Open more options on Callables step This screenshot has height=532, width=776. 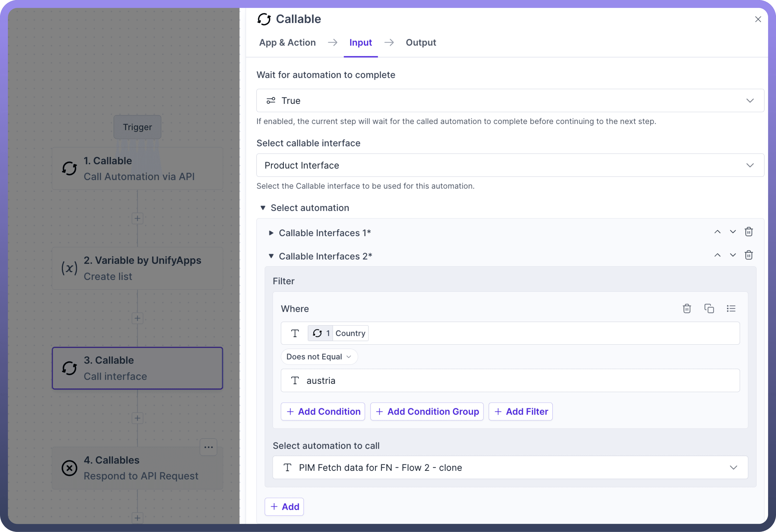tap(208, 447)
